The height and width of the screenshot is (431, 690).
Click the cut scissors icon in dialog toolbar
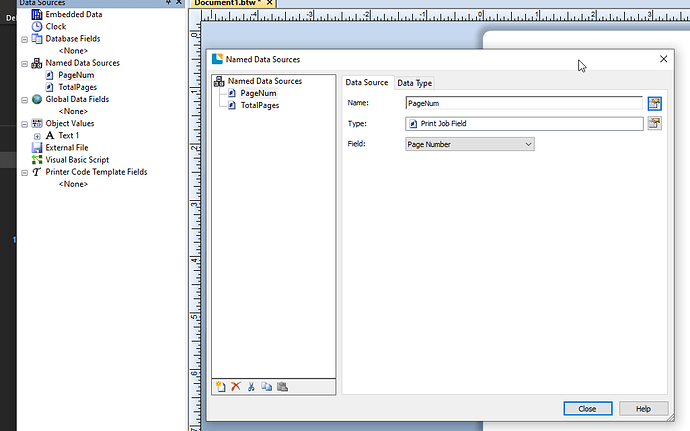[251, 387]
